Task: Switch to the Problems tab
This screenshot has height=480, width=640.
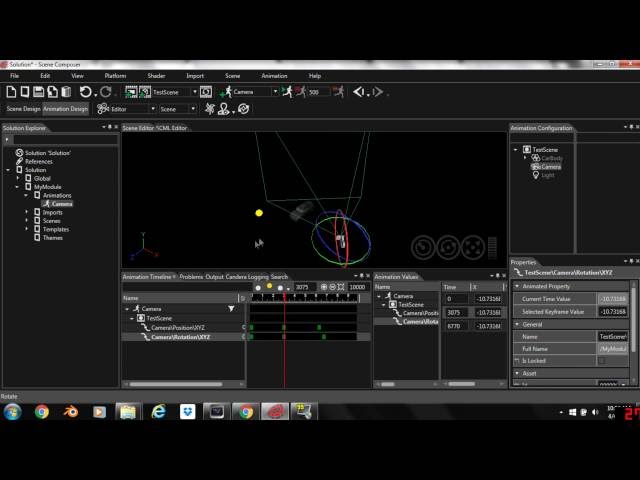Action: pyautogui.click(x=191, y=277)
